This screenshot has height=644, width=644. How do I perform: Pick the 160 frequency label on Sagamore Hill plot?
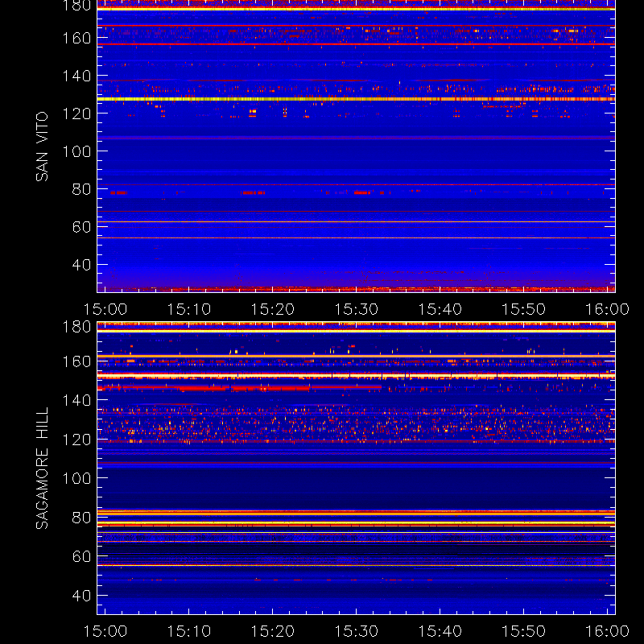[x=76, y=361]
